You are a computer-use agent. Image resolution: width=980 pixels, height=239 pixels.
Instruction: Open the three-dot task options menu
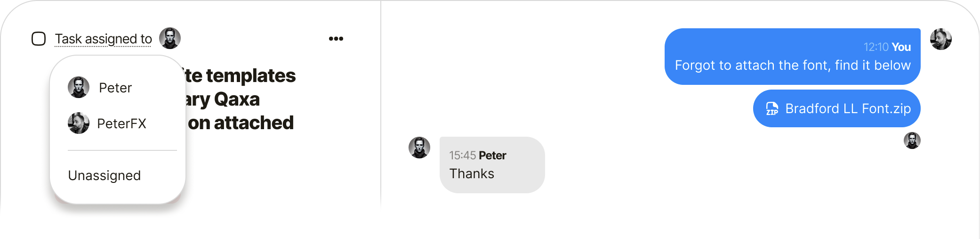tap(336, 39)
